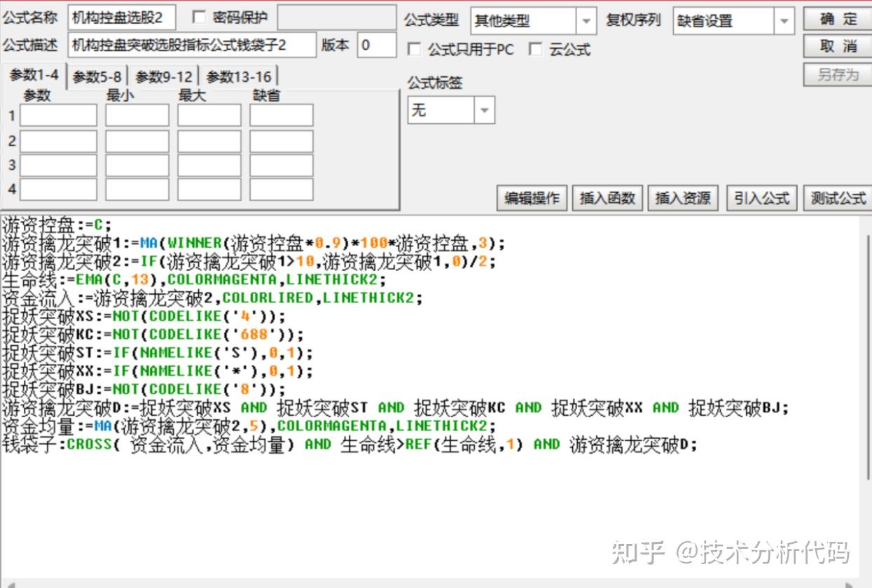The image size is (872, 588).
Task: Click the 捉妖突破ST code line
Action: coord(158,352)
